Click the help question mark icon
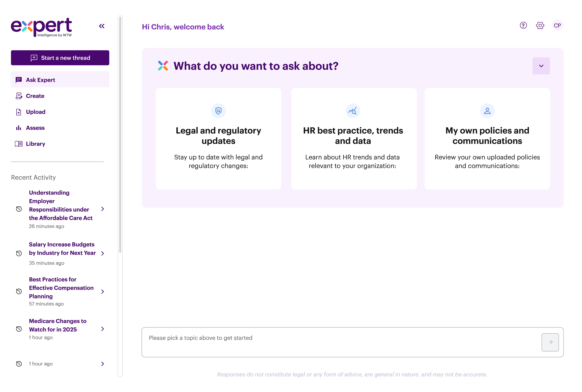Screen dimensions: 582x392 click(523, 25)
